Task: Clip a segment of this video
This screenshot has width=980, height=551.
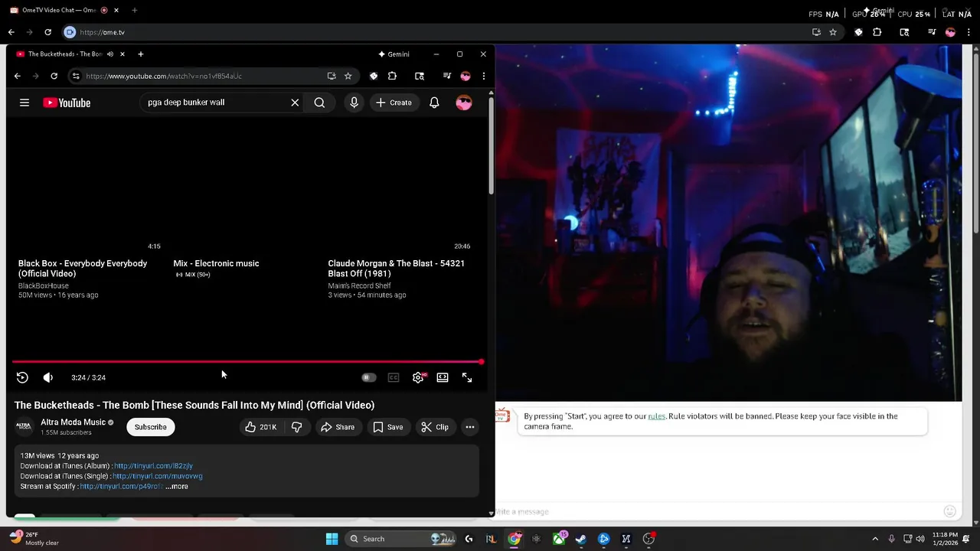Action: click(x=435, y=427)
